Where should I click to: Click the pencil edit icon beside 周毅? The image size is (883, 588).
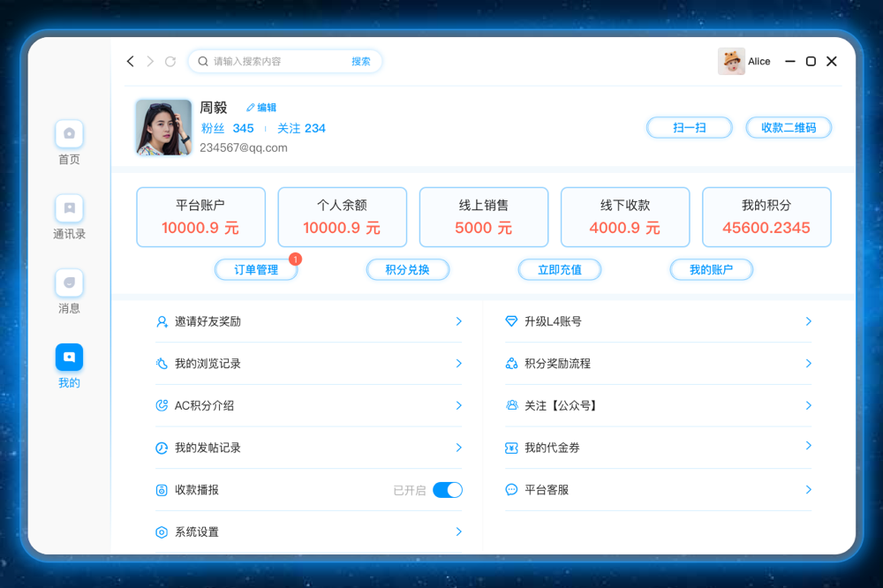point(250,108)
